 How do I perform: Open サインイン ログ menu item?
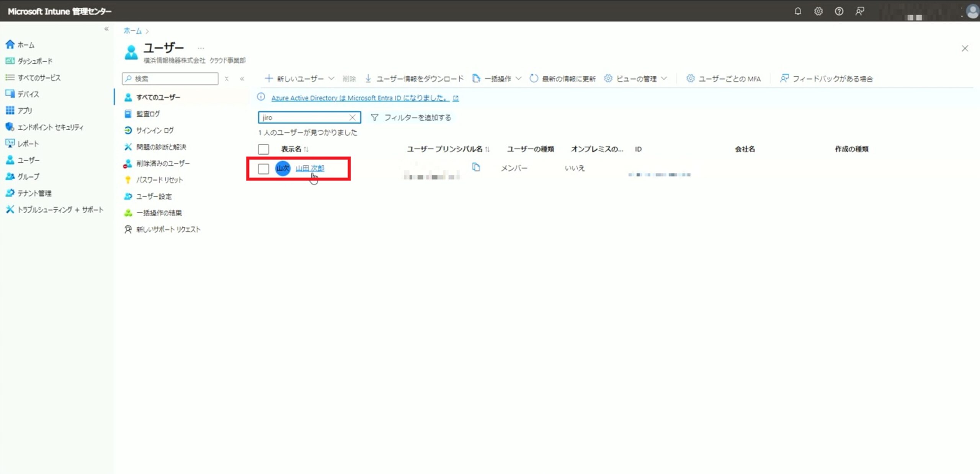click(155, 130)
